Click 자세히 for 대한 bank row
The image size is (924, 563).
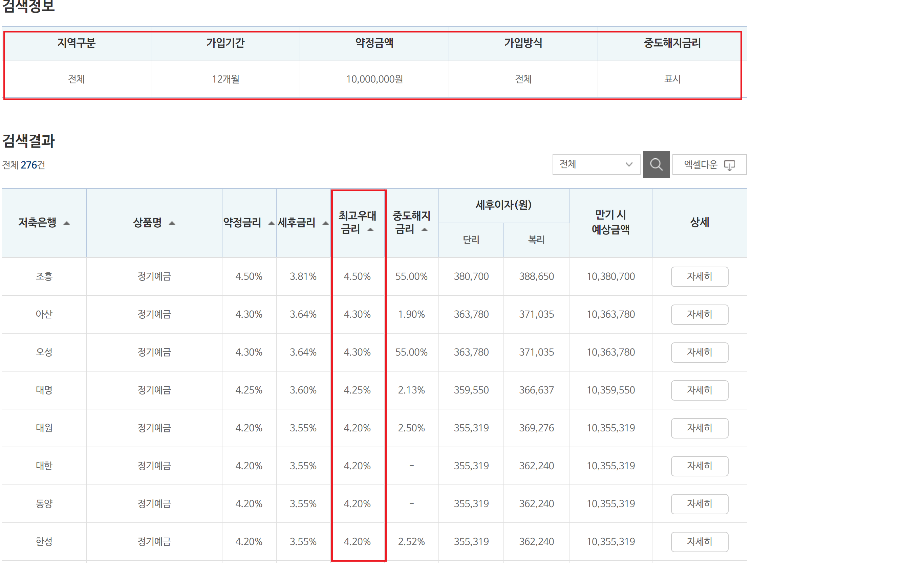pos(700,466)
